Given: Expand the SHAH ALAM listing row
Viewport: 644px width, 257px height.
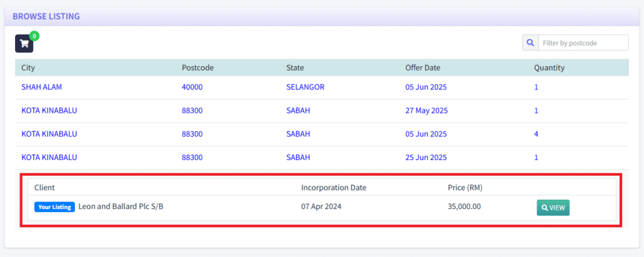Looking at the screenshot, I should [x=42, y=87].
